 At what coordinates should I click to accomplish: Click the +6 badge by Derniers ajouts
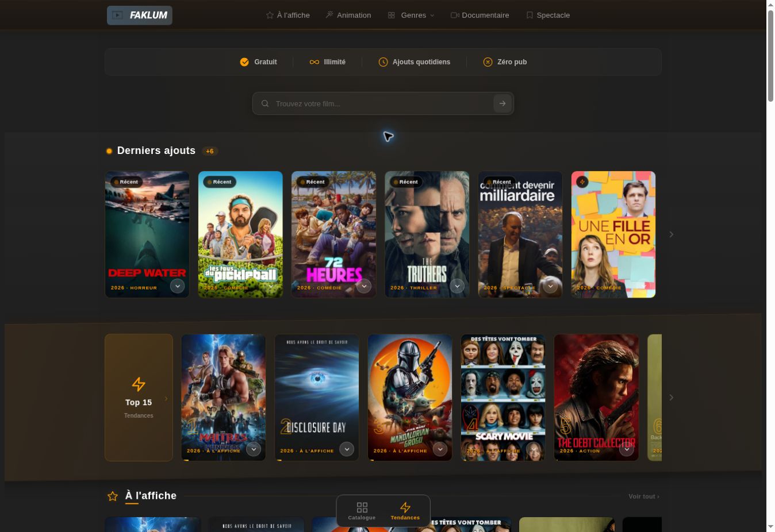pos(210,151)
